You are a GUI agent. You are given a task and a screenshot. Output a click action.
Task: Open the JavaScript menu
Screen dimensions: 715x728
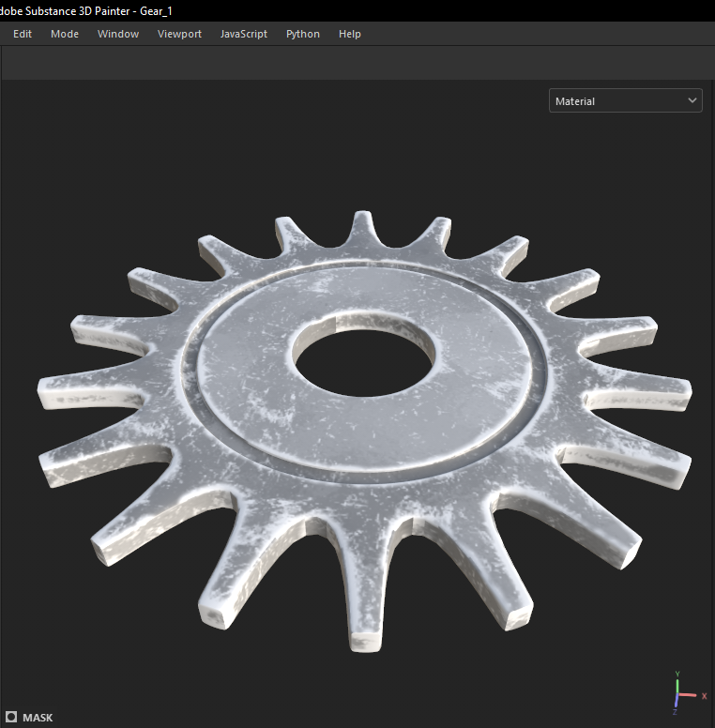(244, 34)
